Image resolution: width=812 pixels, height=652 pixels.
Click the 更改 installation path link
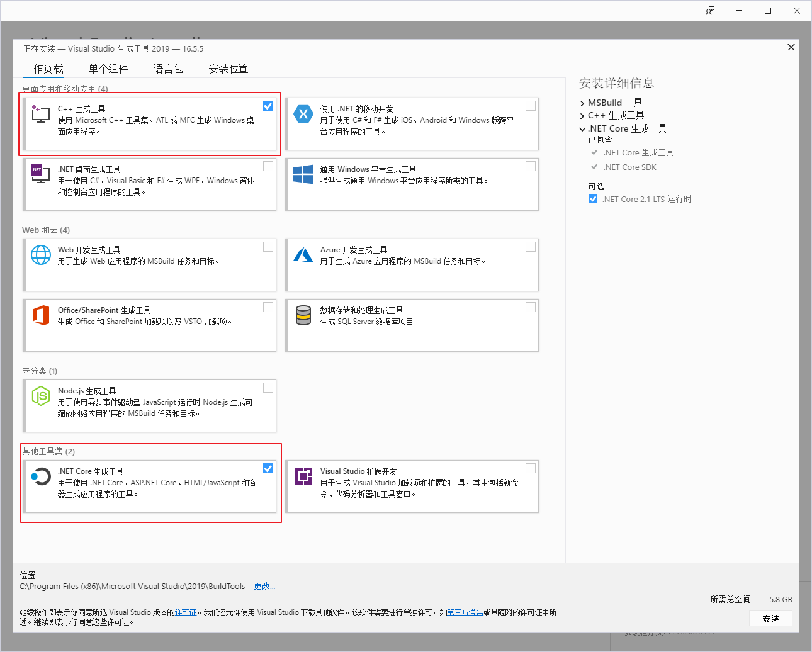[264, 585]
